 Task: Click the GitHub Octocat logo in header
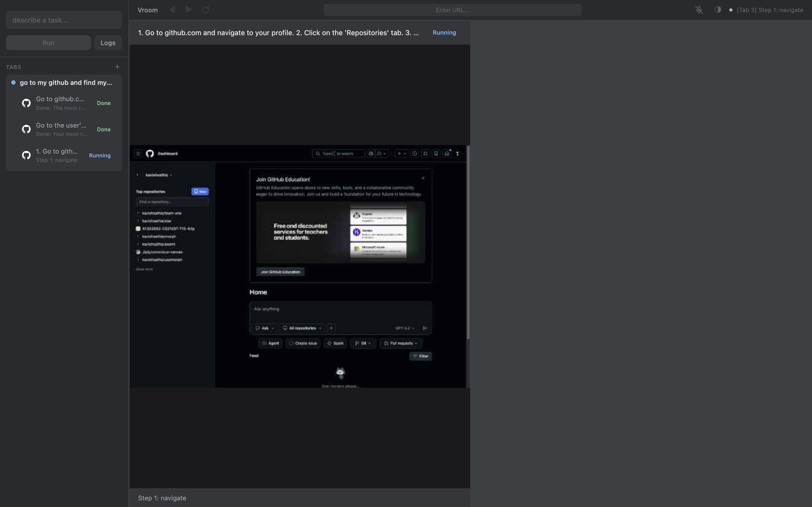point(150,154)
